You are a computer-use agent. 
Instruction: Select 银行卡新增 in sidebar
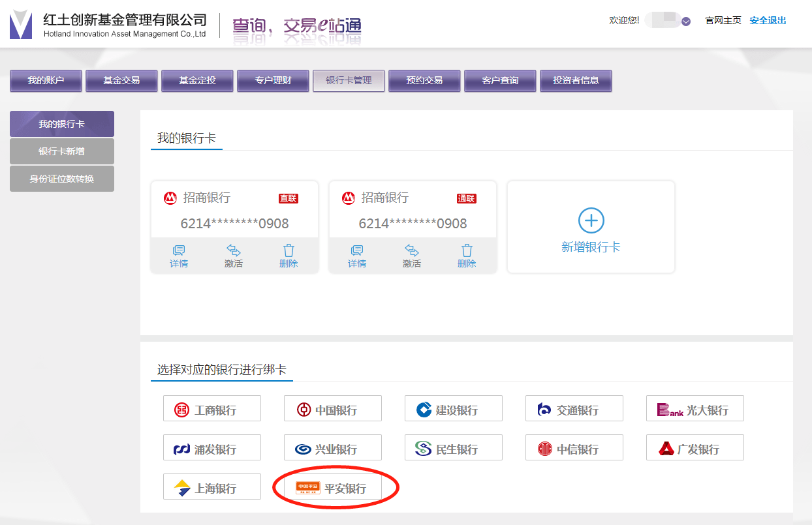click(62, 151)
